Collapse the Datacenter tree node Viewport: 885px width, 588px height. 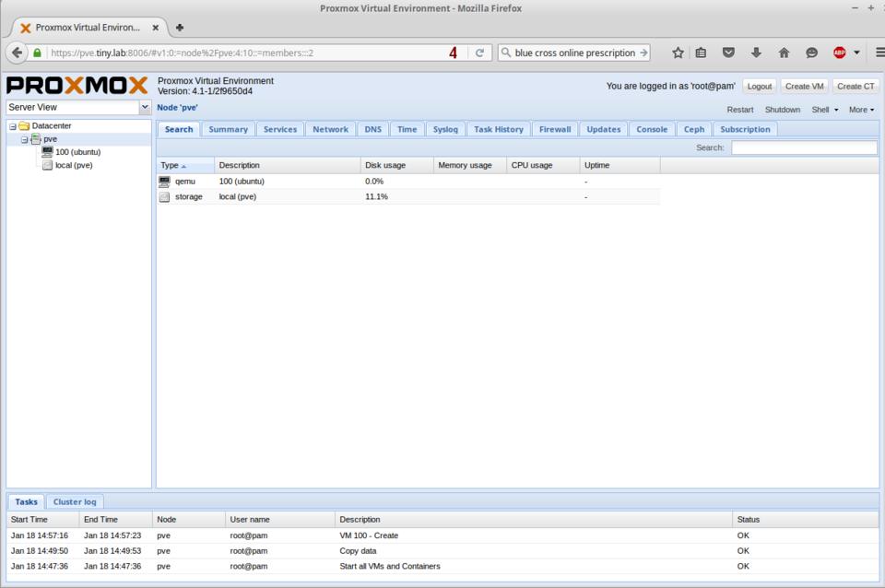point(13,126)
